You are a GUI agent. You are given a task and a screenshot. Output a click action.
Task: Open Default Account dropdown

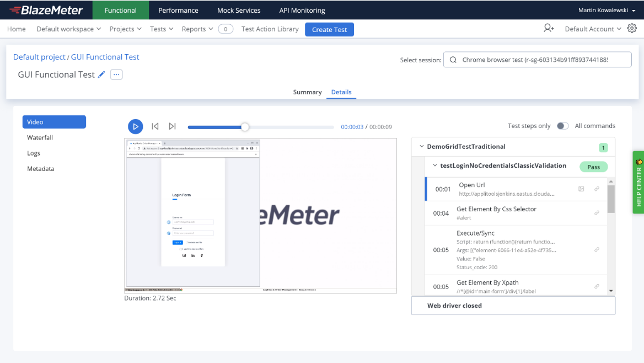point(593,29)
